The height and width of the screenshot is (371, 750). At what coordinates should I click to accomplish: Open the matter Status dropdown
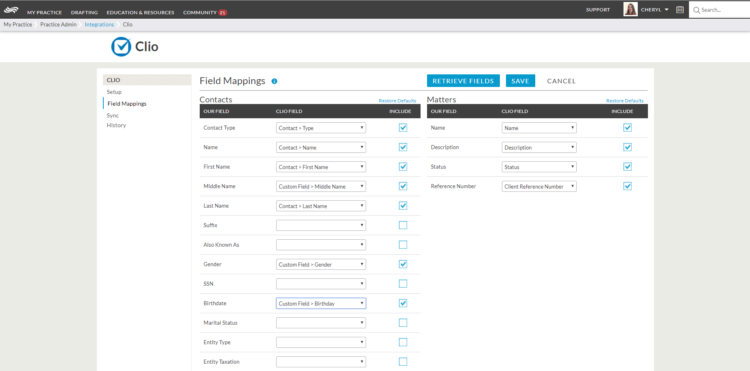pyautogui.click(x=539, y=167)
